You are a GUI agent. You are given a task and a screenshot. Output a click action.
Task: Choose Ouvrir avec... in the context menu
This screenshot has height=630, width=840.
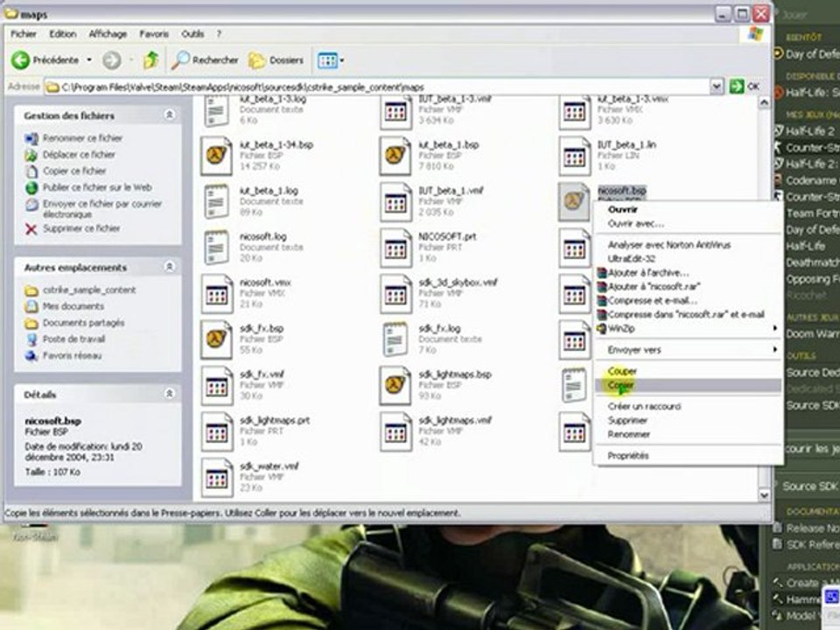(x=688, y=224)
